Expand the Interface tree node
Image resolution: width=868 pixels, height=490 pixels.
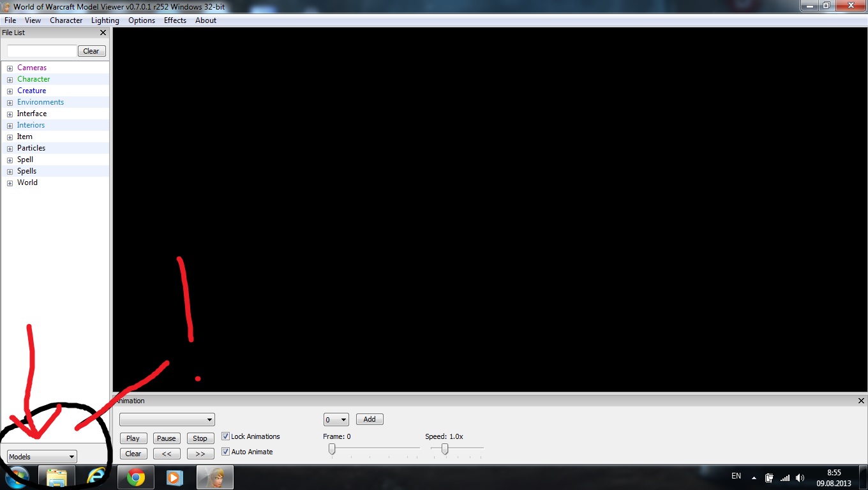point(10,114)
